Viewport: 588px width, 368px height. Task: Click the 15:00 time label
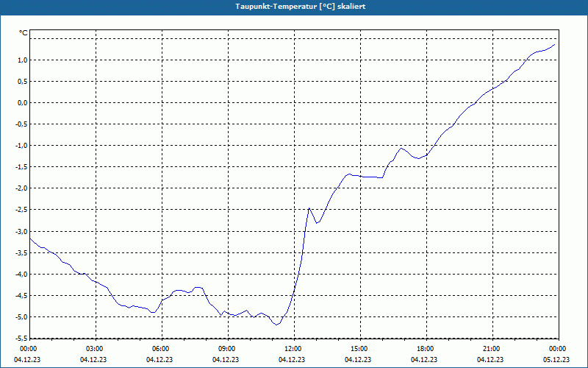[360, 349]
